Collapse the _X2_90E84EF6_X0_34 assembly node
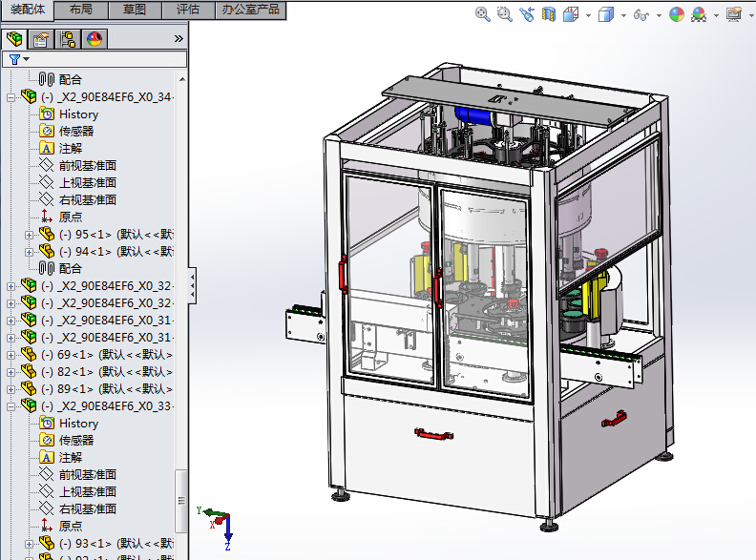This screenshot has width=756, height=560. pos(11,98)
